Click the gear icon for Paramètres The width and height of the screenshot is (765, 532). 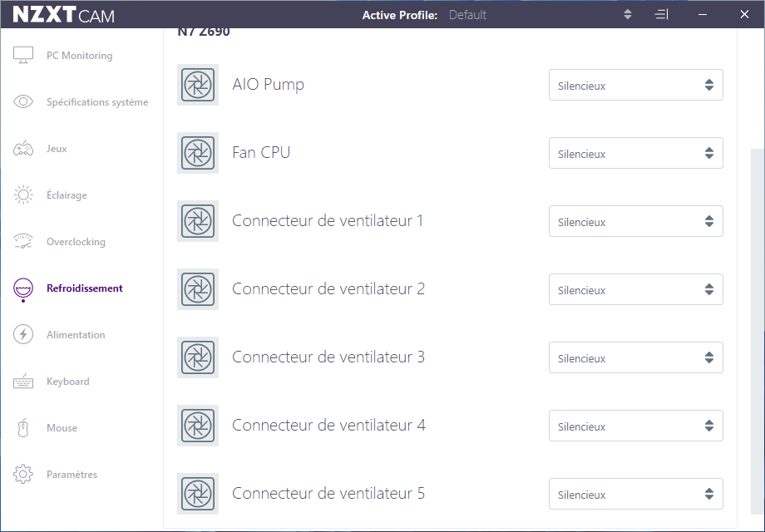click(23, 474)
